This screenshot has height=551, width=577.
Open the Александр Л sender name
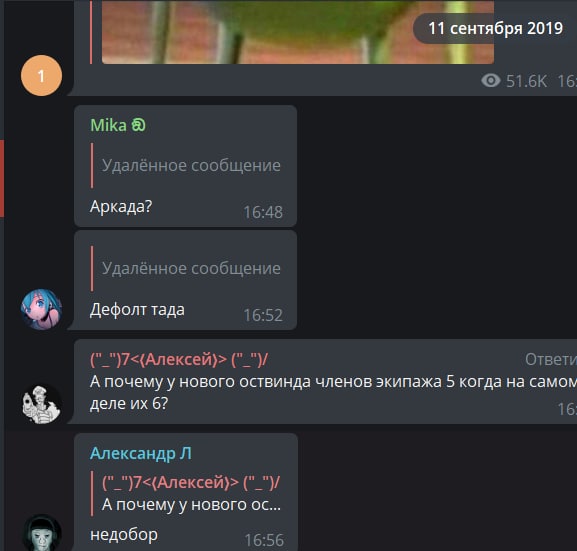[x=141, y=453]
